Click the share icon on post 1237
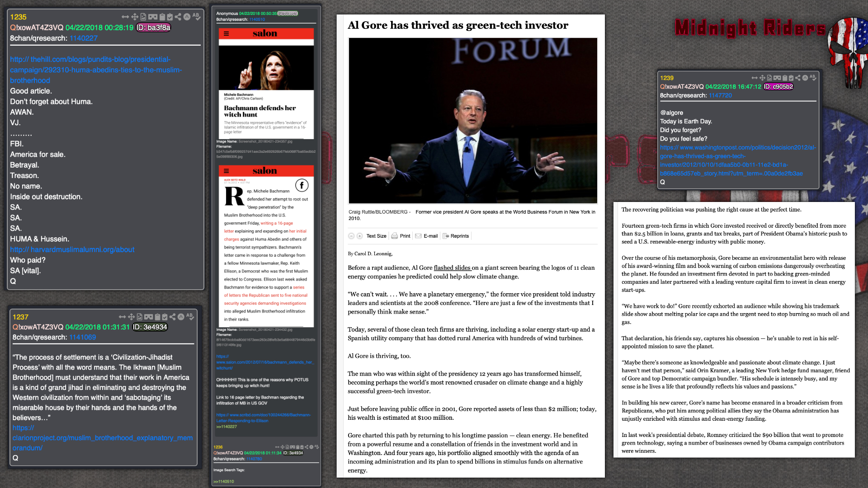This screenshot has height=488, width=868. coord(172,317)
